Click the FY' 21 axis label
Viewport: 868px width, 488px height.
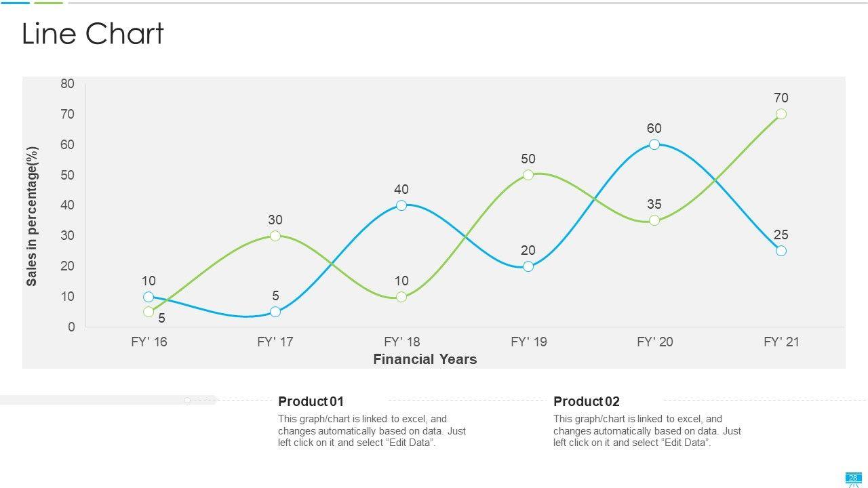point(781,342)
